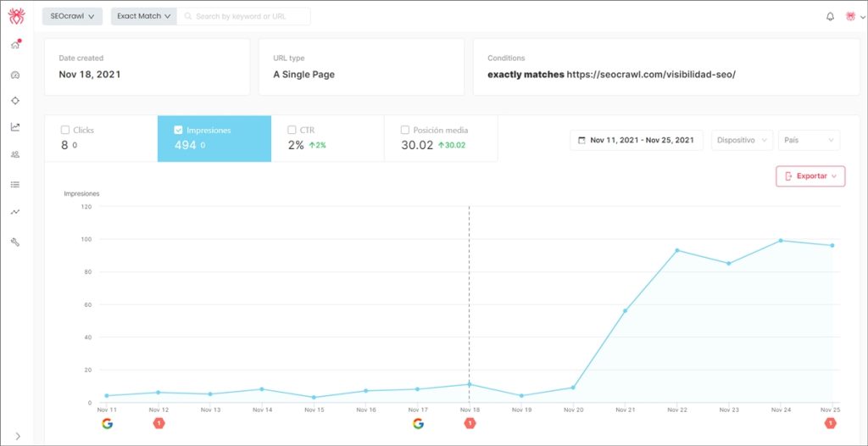Click the users group icon in sidebar
The width and height of the screenshot is (868, 446).
[x=14, y=154]
